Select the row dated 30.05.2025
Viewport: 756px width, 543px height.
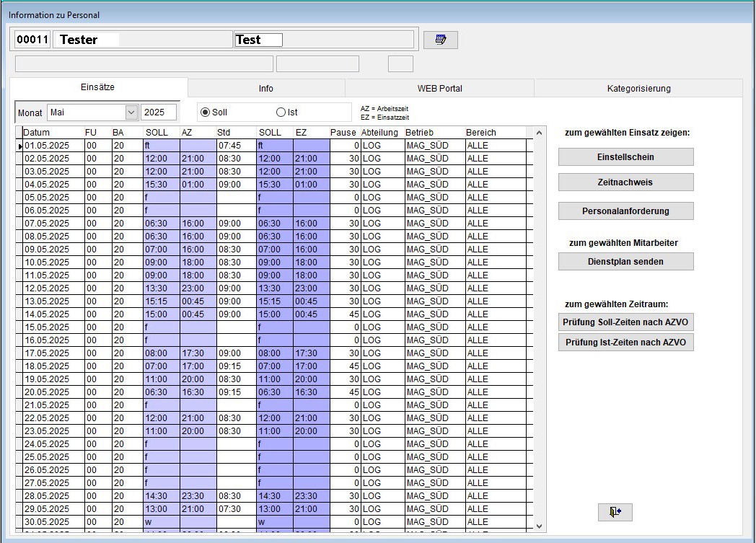click(274, 522)
